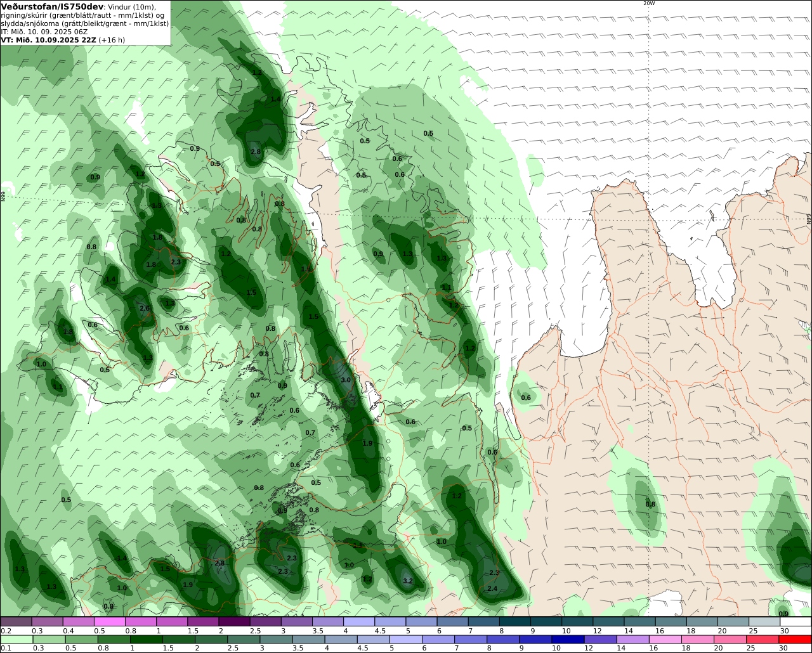This screenshot has height=653, width=812.
Task: Select the 0.4 label under snow scale
Action: click(x=69, y=631)
